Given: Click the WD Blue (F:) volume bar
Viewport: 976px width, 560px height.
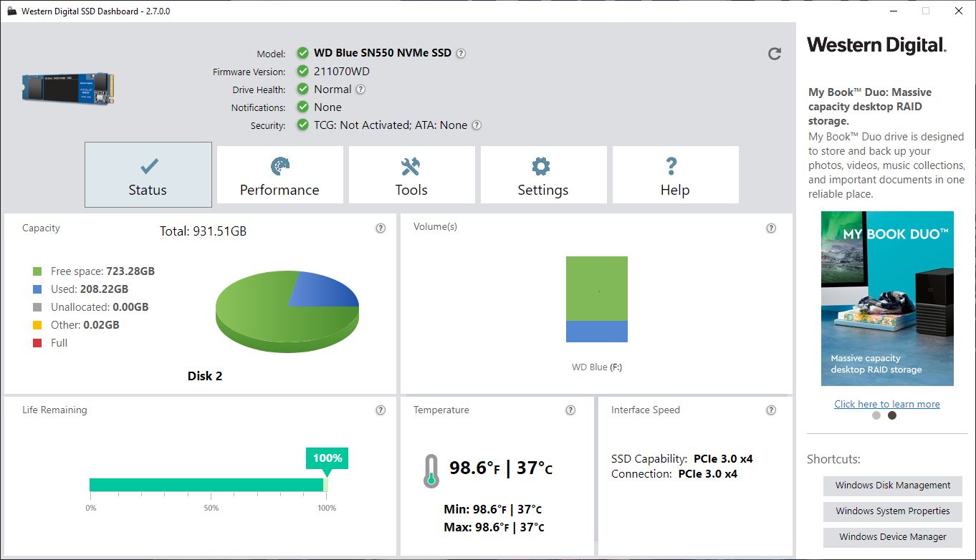Looking at the screenshot, I should tap(597, 299).
